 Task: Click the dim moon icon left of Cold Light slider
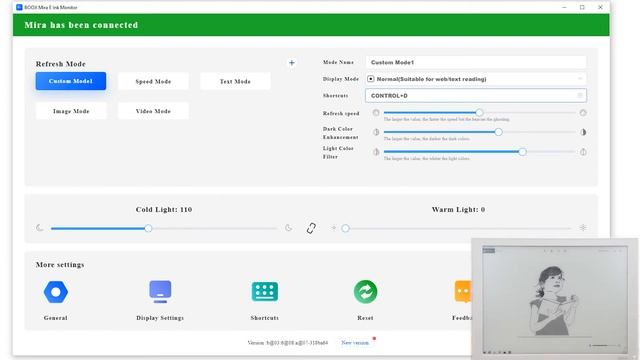40,228
